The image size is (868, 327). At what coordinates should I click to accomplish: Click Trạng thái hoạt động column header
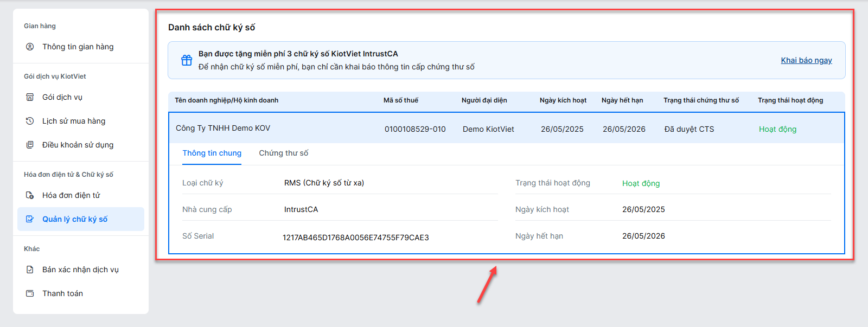click(790, 100)
